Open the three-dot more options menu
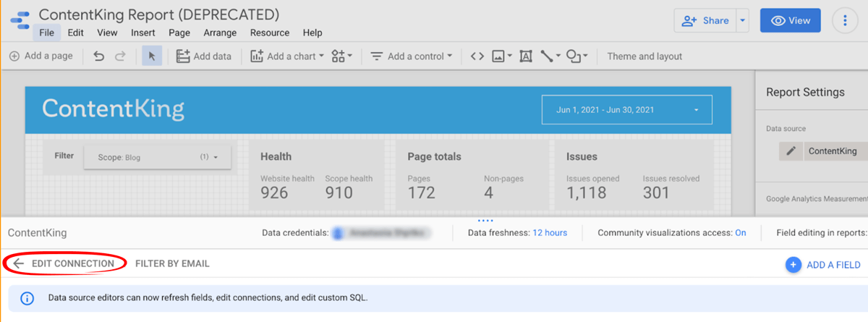 coord(845,20)
